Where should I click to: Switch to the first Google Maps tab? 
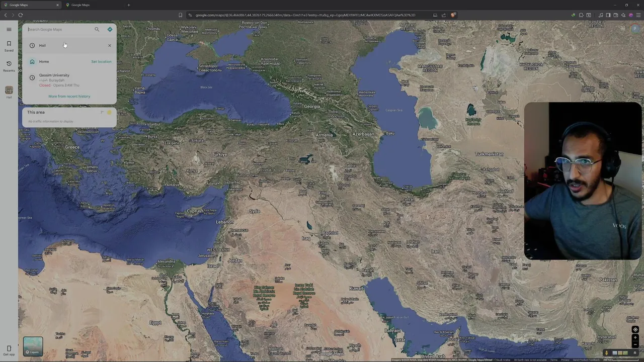pos(30,5)
